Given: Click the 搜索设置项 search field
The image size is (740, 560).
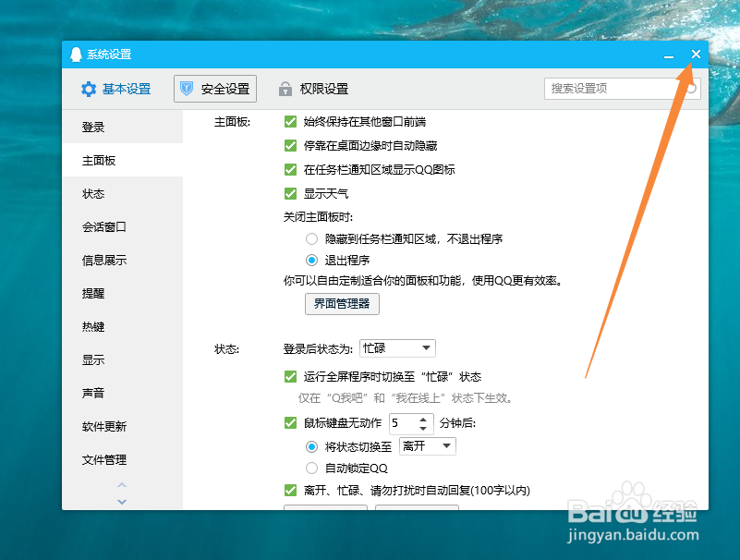Looking at the screenshot, I should click(622, 89).
